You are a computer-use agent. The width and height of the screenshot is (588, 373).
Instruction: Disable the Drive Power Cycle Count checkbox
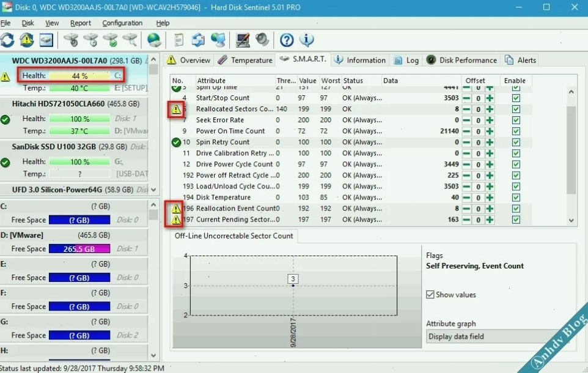click(516, 164)
